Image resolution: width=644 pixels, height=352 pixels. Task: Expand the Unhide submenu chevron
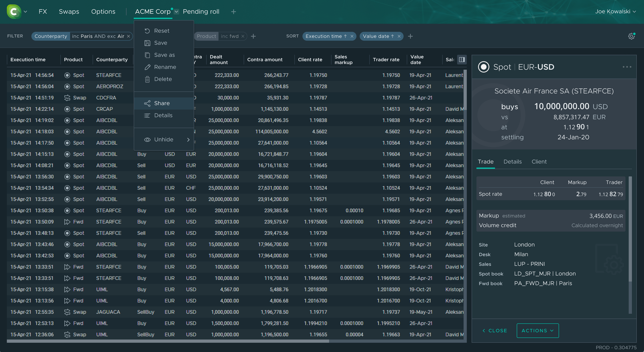(188, 140)
